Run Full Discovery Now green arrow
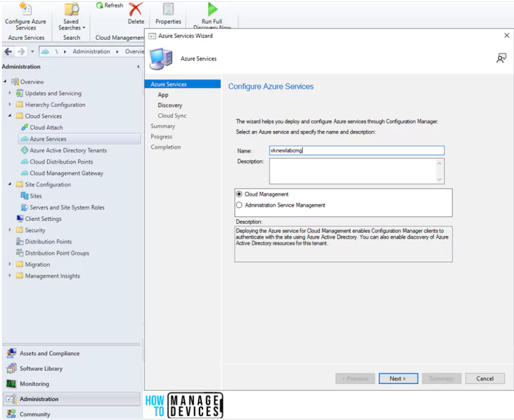514x420 pixels. 213,9
